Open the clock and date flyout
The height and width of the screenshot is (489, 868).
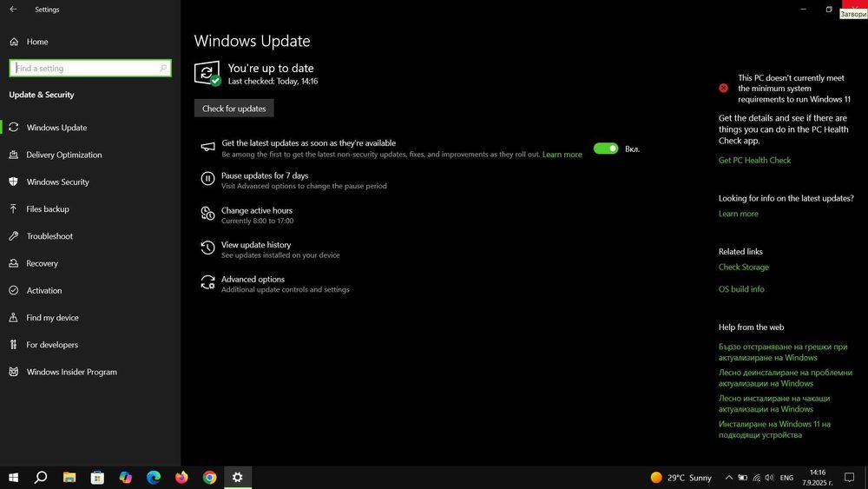818,478
